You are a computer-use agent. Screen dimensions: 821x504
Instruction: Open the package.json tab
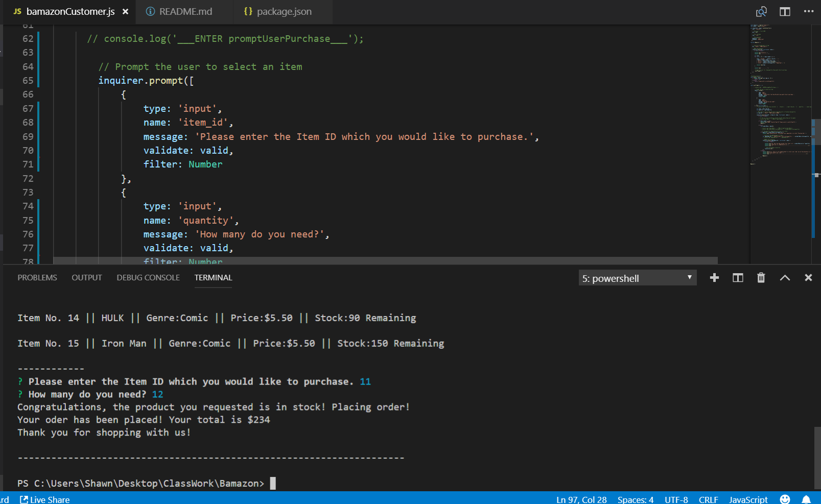[283, 12]
